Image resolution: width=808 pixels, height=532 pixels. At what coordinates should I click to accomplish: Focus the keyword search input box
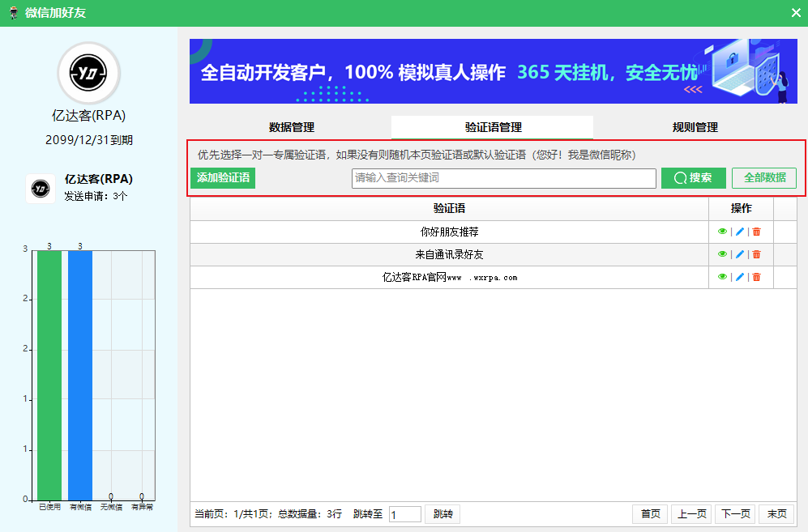click(x=503, y=178)
